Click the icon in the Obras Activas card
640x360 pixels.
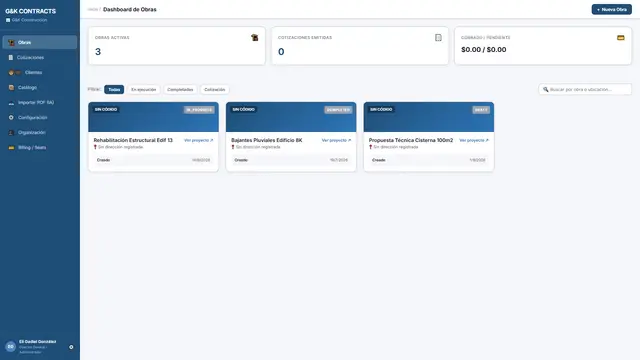255,38
